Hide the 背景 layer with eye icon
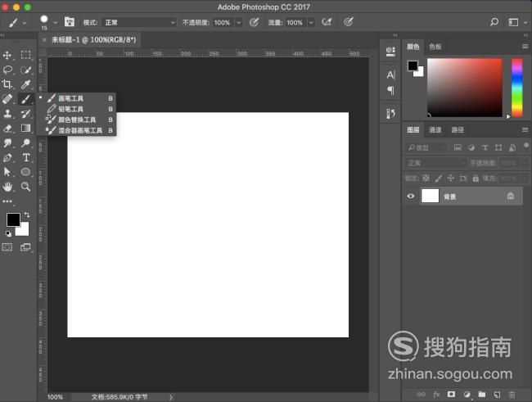 (411, 196)
